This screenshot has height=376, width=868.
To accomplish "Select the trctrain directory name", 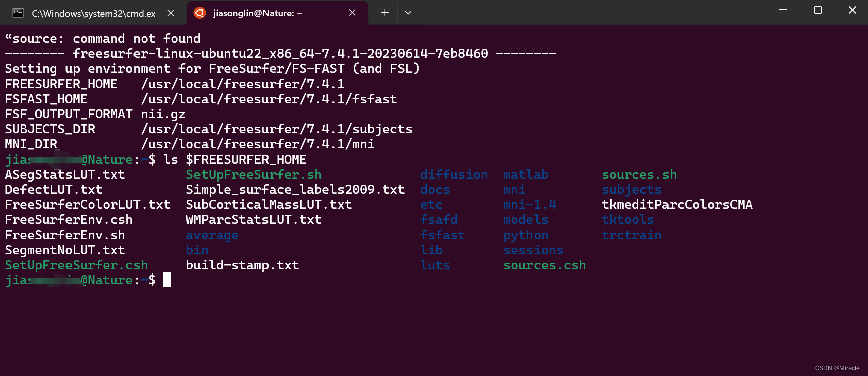I will click(x=632, y=235).
